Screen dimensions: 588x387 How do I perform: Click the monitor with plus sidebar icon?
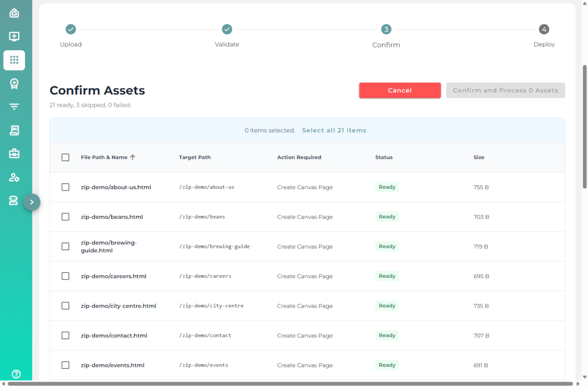coord(14,36)
